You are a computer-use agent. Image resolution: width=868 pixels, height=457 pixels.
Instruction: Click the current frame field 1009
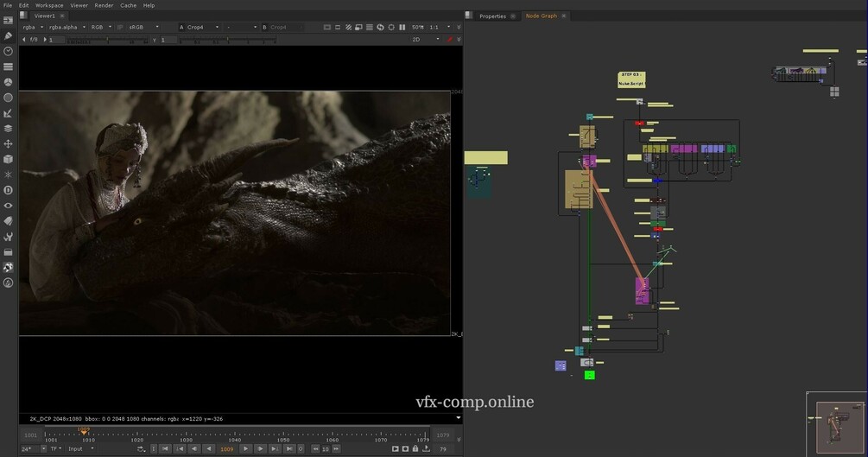coord(227,449)
